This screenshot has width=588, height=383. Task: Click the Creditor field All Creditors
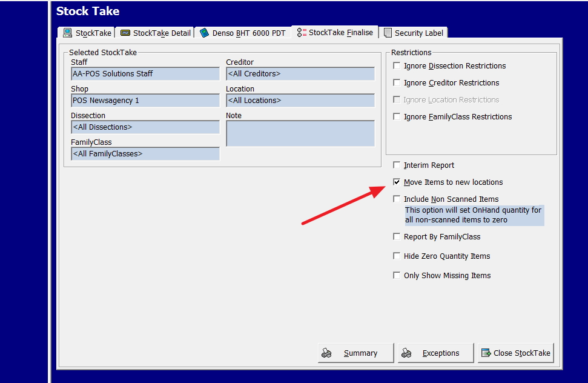(x=300, y=74)
